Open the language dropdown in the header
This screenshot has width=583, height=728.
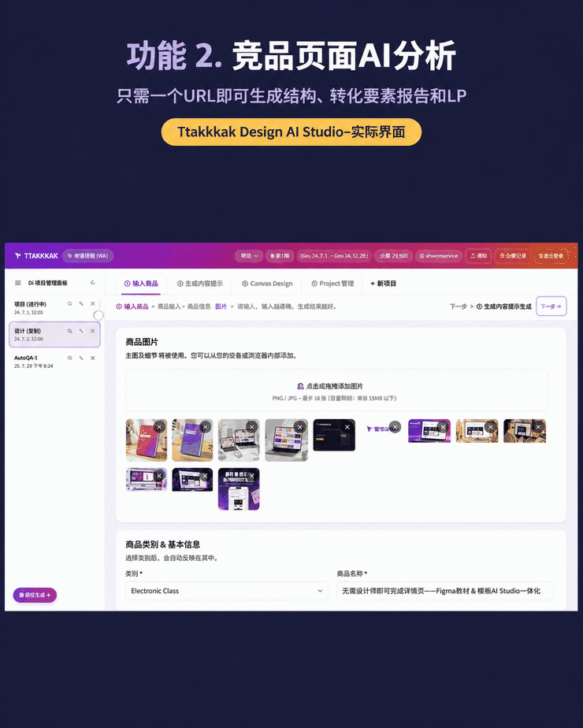(x=249, y=256)
